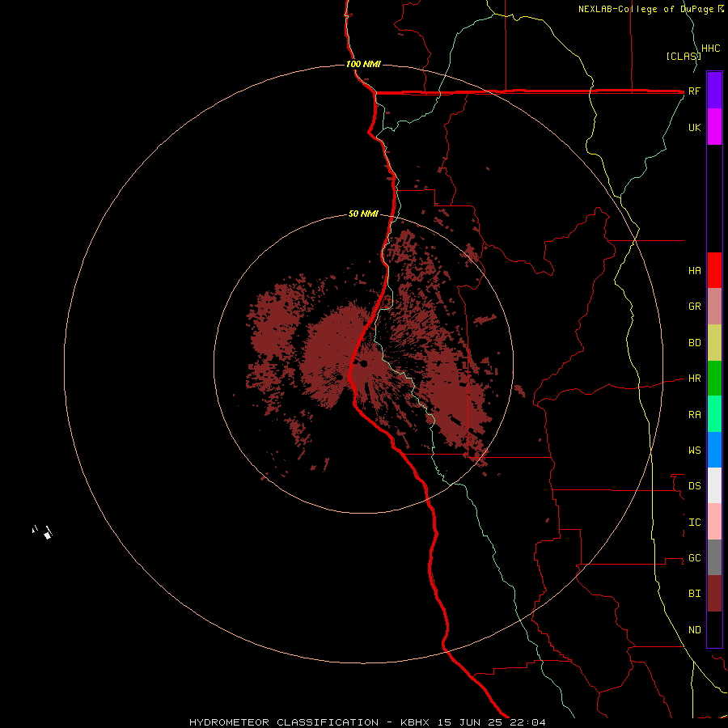Pick the dark green HR legend swatch
Image resolution: width=728 pixels, height=728 pixels.
(x=714, y=379)
